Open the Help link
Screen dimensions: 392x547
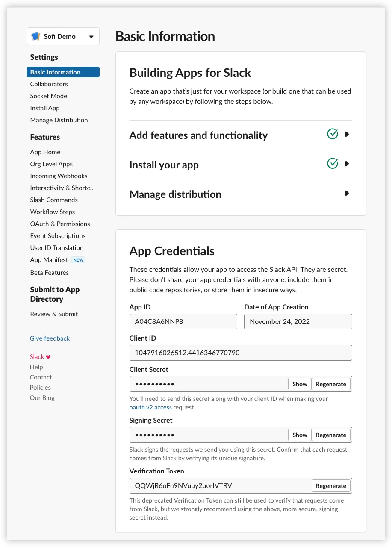(x=36, y=367)
